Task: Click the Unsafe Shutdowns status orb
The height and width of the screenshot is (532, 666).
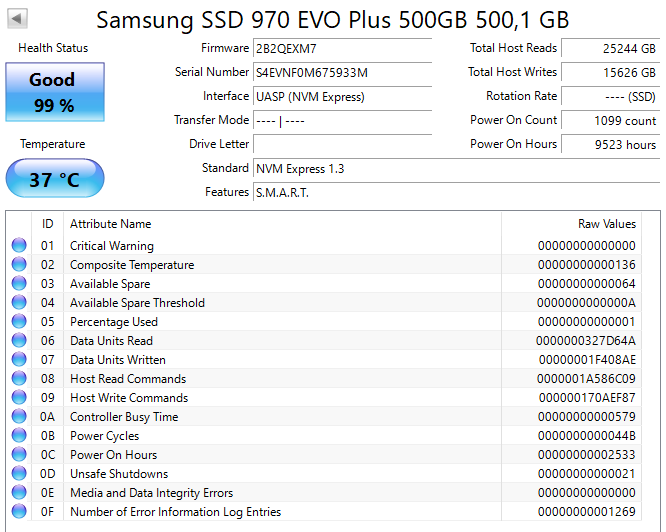Action: [19, 474]
